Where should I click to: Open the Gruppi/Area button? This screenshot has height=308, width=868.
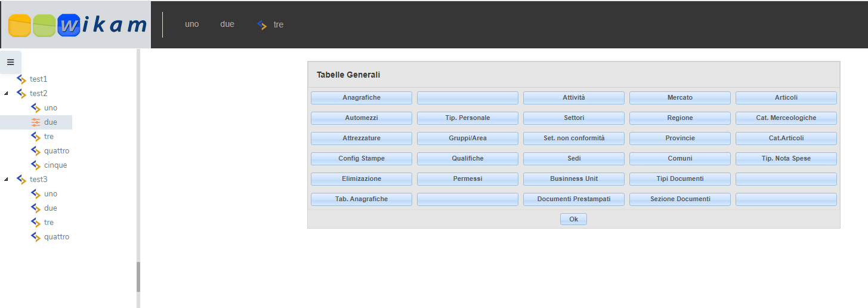(468, 138)
